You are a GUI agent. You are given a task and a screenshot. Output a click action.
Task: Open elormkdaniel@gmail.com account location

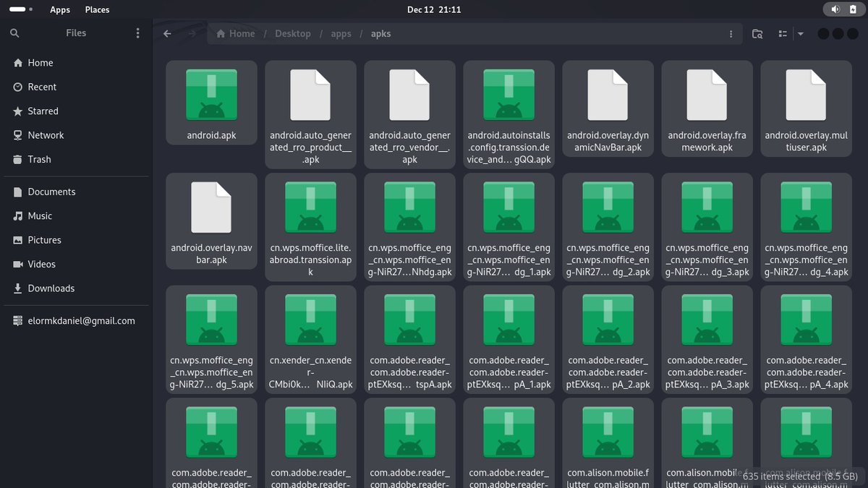point(76,321)
